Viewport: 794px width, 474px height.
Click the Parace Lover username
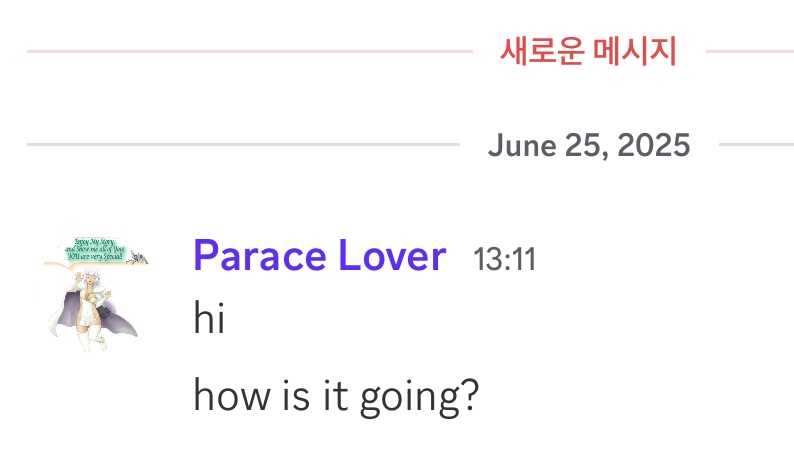click(319, 257)
